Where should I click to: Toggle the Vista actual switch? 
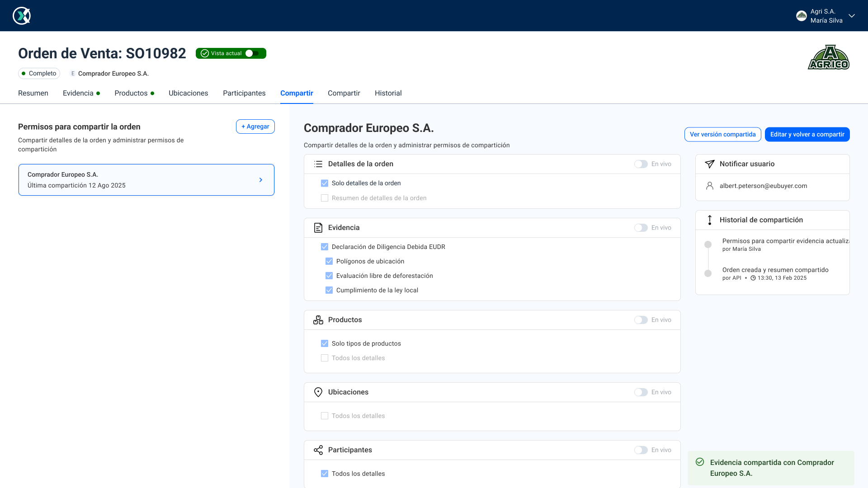[x=252, y=53]
